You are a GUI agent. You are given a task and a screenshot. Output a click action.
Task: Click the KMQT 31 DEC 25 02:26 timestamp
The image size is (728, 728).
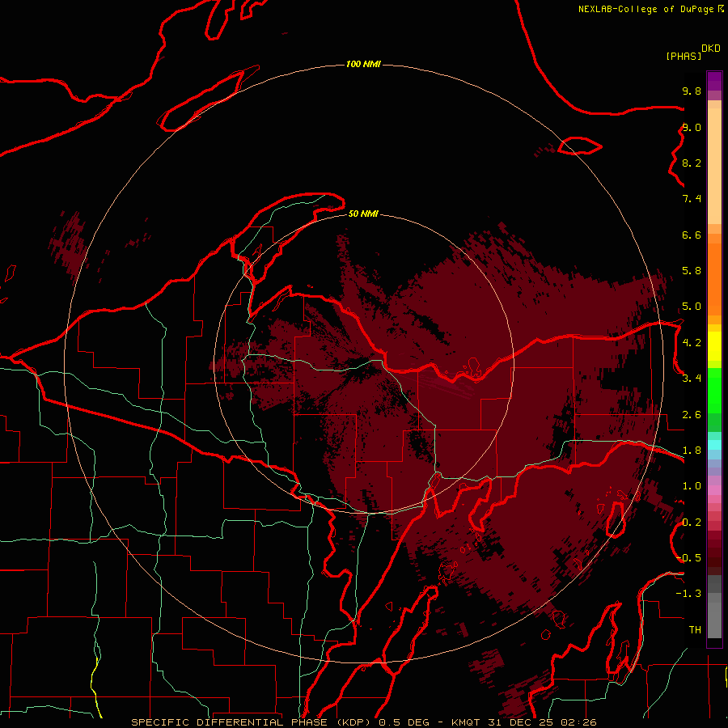pos(523,722)
